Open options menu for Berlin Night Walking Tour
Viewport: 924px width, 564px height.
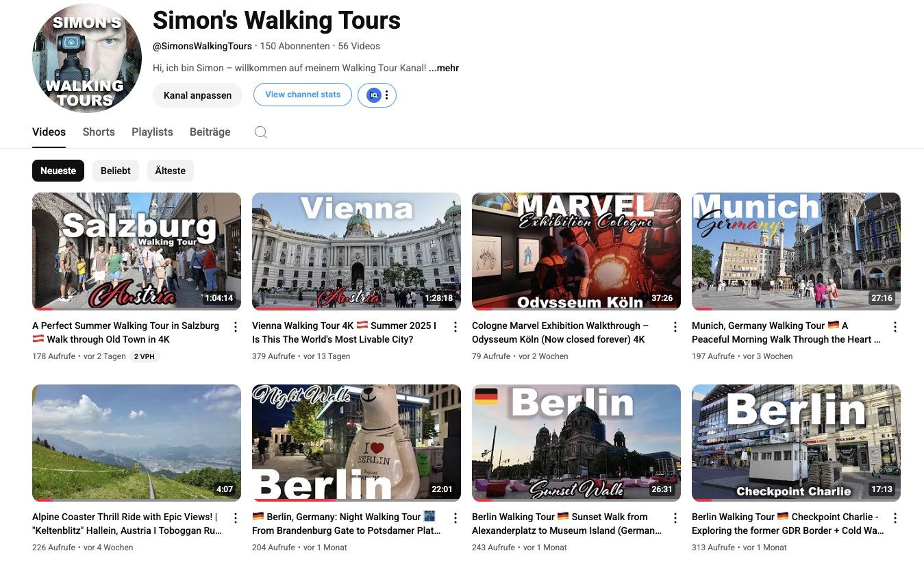click(455, 518)
